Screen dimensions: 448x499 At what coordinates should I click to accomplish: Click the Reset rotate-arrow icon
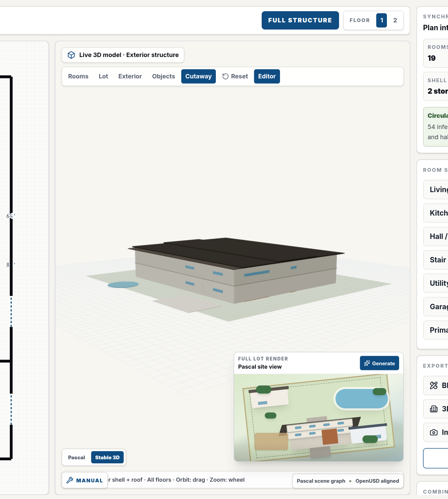[225, 76]
